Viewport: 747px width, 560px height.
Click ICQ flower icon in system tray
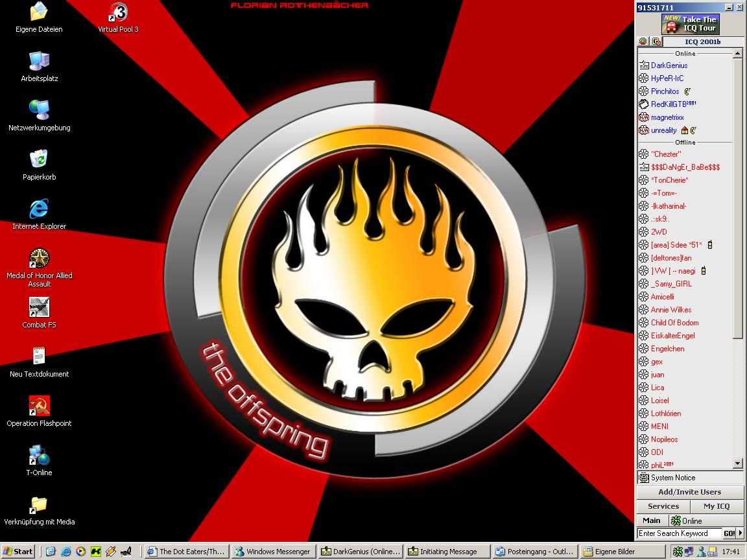tap(678, 552)
